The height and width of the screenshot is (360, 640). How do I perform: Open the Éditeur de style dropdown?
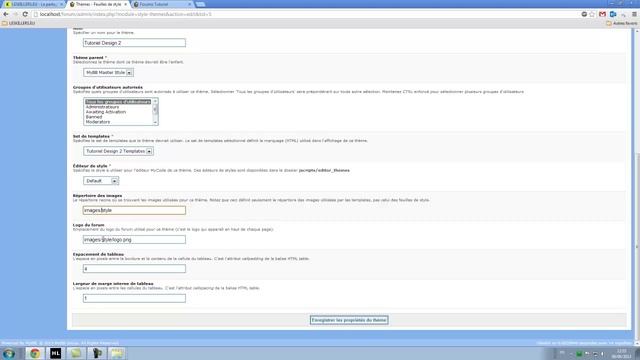[101, 181]
